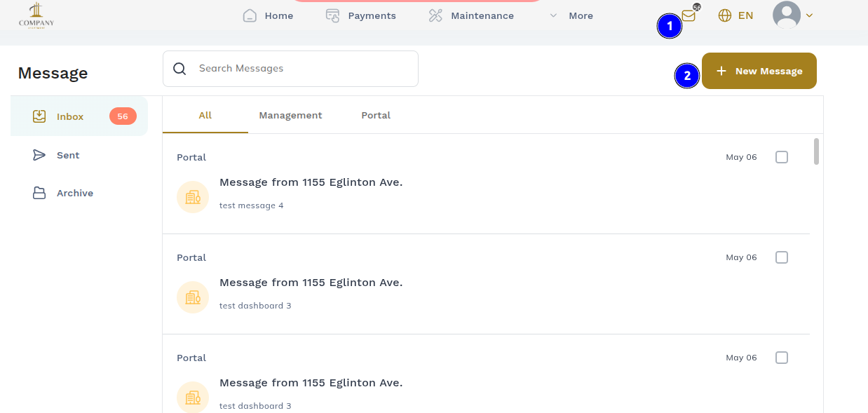Image resolution: width=868 pixels, height=413 pixels.
Task: Click the Sent paper-plane icon
Action: coord(39,155)
